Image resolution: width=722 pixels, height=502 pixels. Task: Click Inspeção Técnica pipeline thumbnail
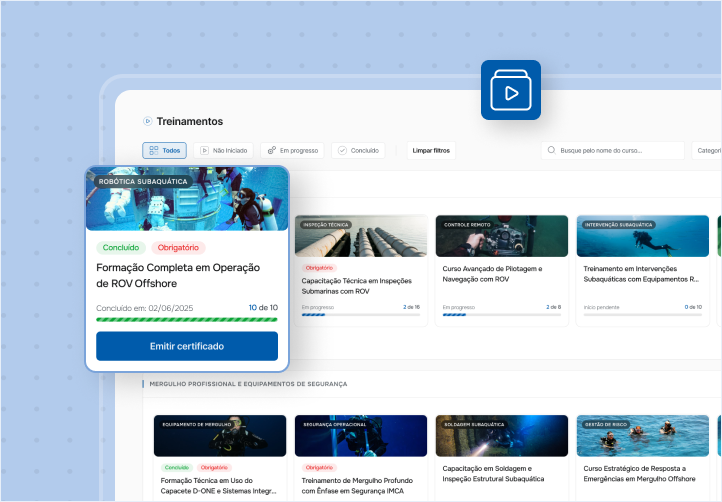tap(361, 236)
